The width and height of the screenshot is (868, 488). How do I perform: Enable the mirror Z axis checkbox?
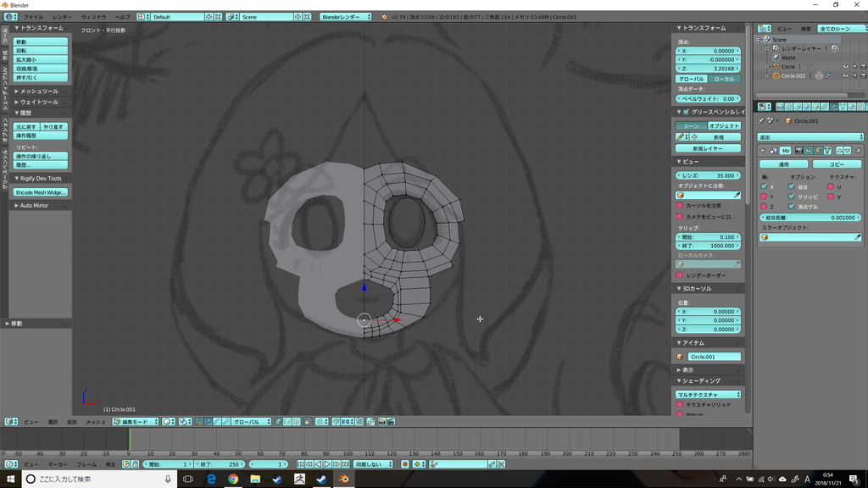coord(764,207)
